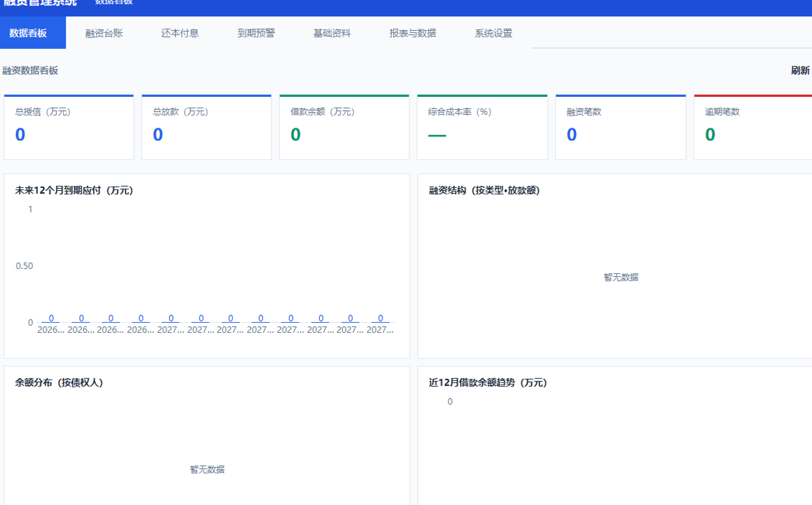Click the 融资管理系统 title in header

40,3
